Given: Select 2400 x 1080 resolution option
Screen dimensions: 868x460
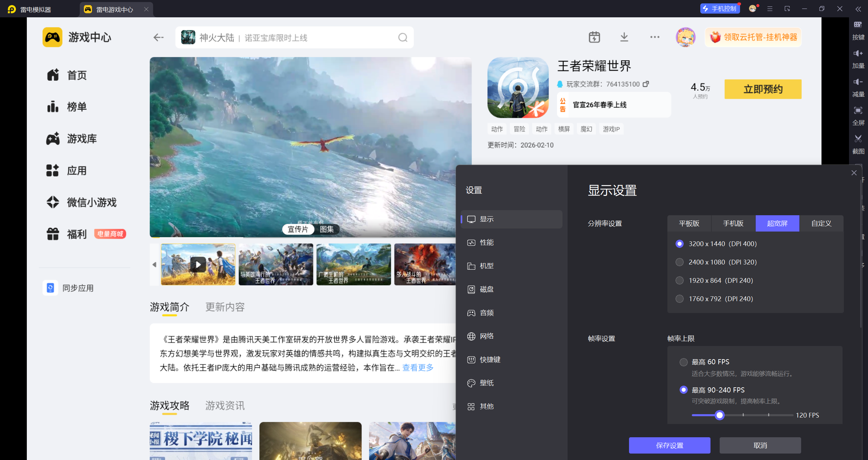Looking at the screenshot, I should (679, 262).
